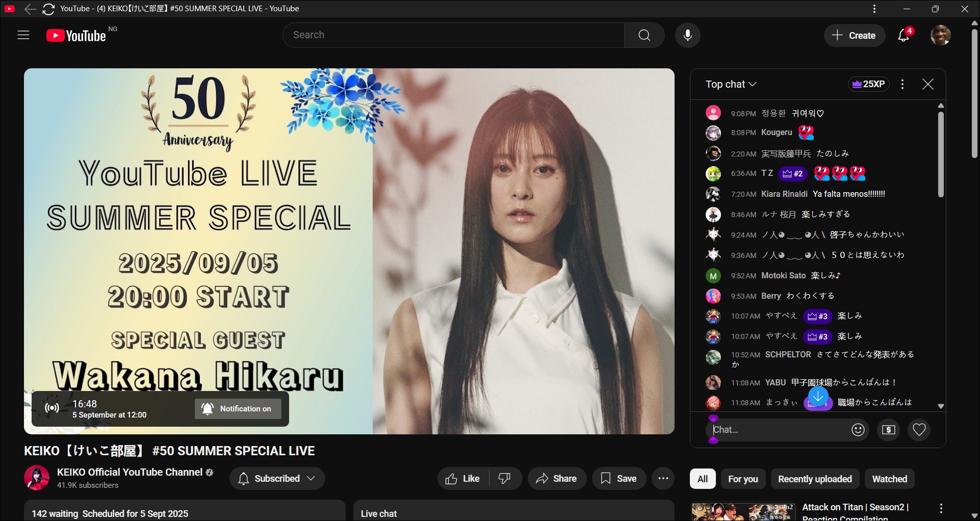Open KEIKO channel avatar

tap(37, 478)
